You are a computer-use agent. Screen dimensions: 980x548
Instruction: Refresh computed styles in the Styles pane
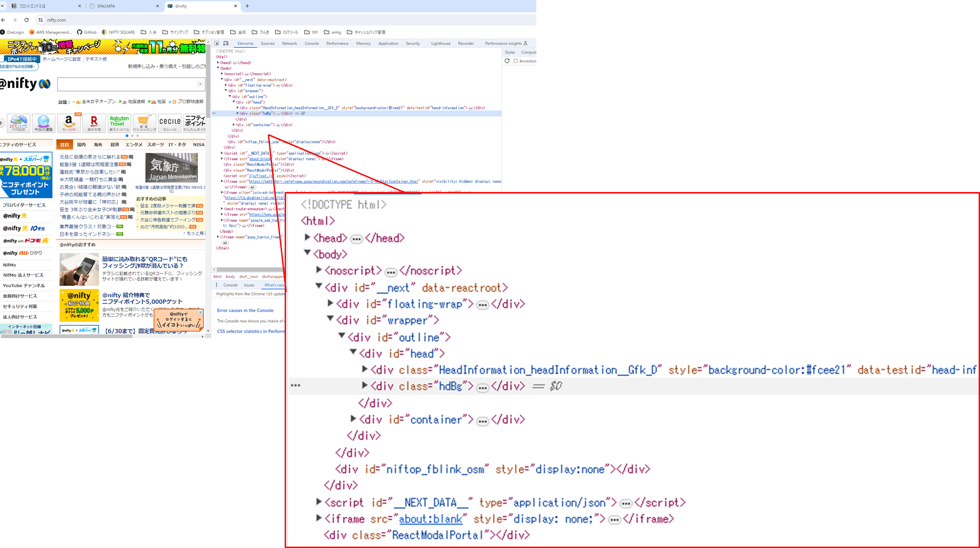[x=507, y=61]
